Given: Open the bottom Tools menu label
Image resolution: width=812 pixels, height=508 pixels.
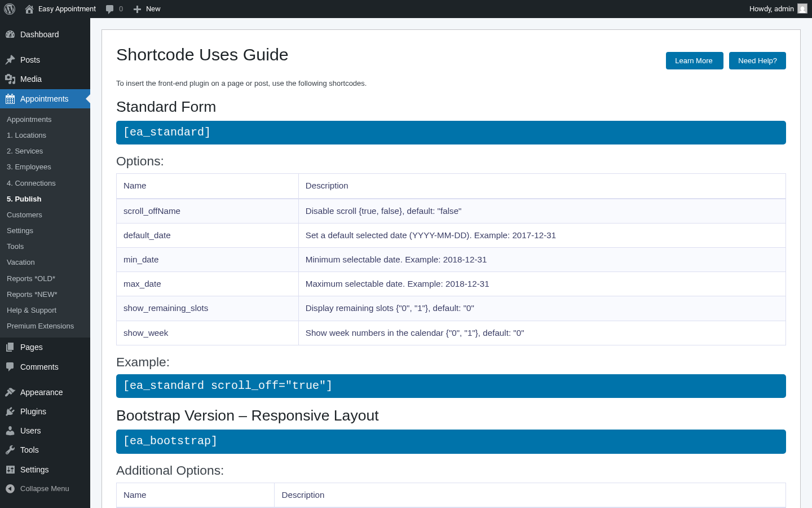Looking at the screenshot, I should 29,450.
